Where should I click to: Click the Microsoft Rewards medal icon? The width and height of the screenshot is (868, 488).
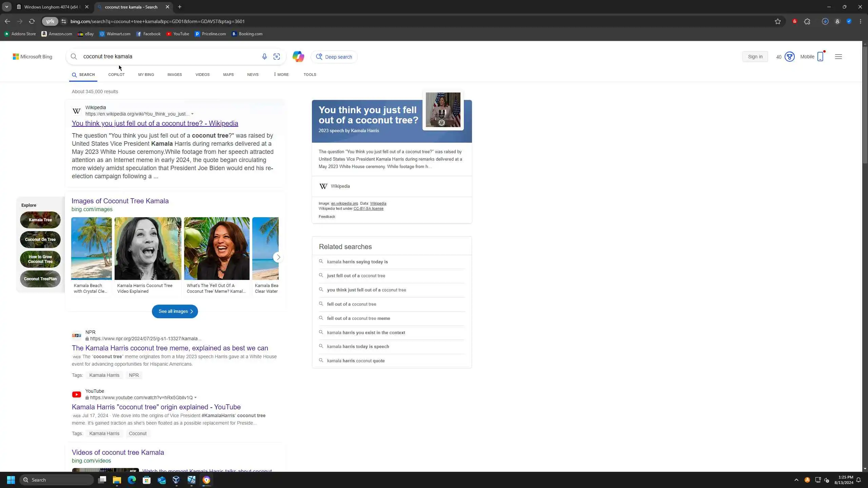point(789,57)
